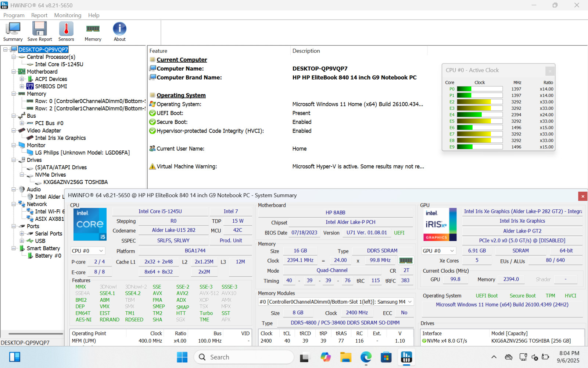Screen dimensions: 588x368
Task: Click the Intel Core i5 logo
Action: click(90, 224)
